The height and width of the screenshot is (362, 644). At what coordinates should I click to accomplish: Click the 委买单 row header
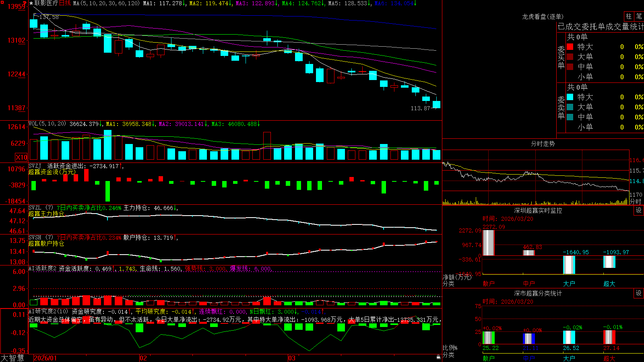561,57
